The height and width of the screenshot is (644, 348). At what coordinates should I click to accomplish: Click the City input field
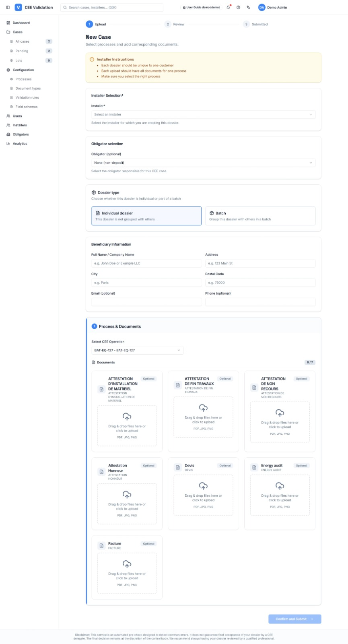(x=146, y=283)
